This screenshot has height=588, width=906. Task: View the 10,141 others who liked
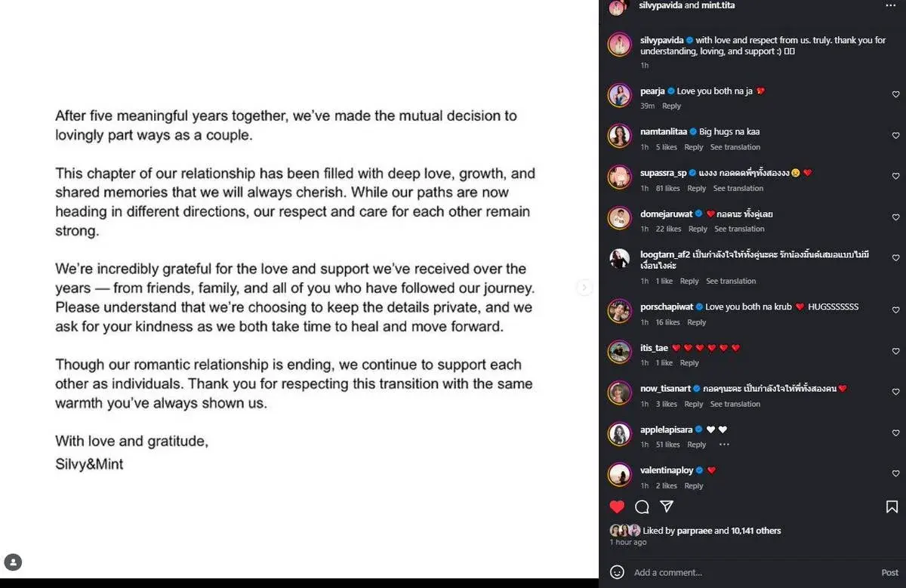click(756, 531)
